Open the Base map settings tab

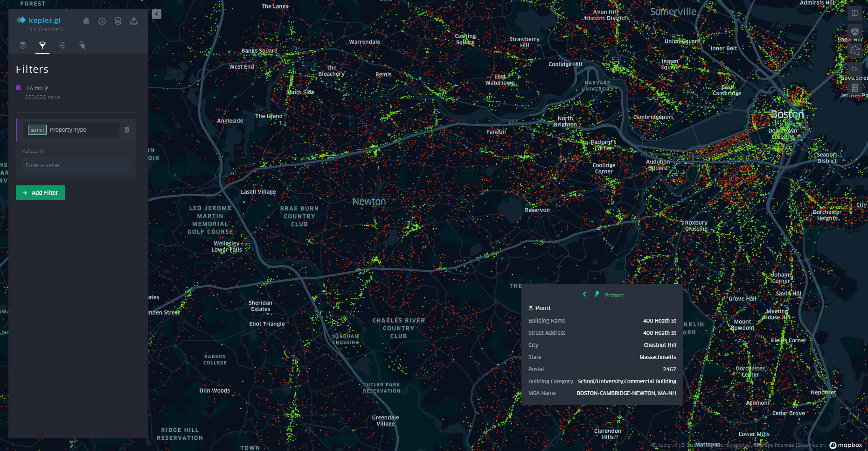(62, 45)
